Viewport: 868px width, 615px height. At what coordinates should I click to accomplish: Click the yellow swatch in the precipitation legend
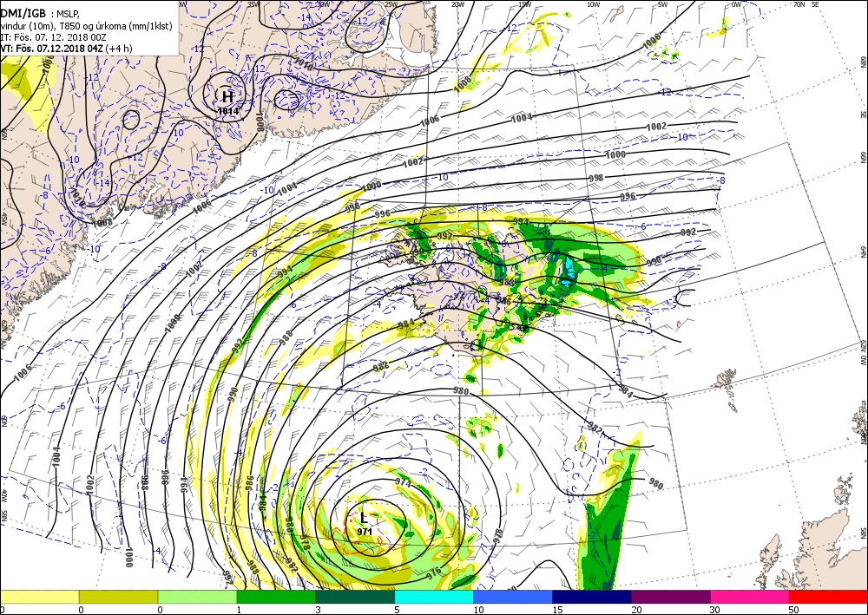tap(39, 597)
